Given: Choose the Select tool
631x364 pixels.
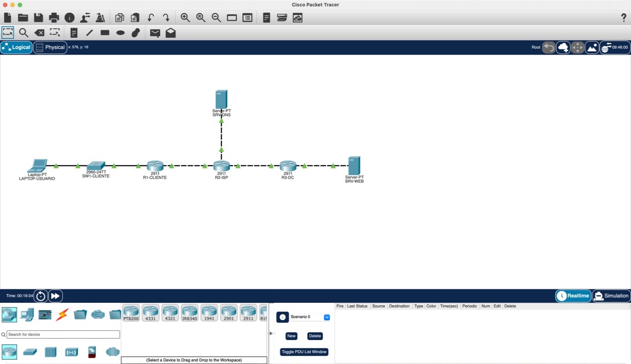Looking at the screenshot, I should click(x=8, y=33).
